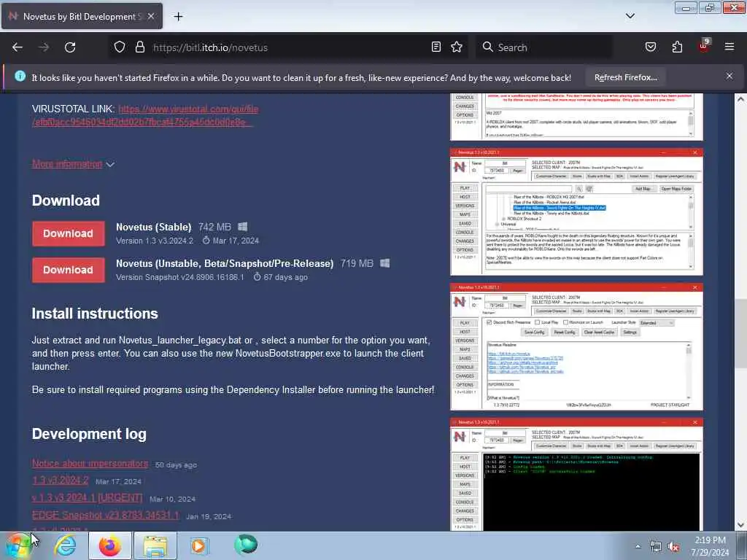Image resolution: width=747 pixels, height=560 pixels.
Task: Open the console launcher screenshot
Action: pos(576,474)
